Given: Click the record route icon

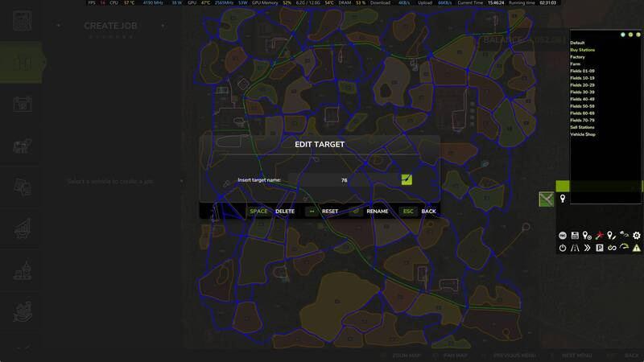Looking at the screenshot, I should click(563, 235).
